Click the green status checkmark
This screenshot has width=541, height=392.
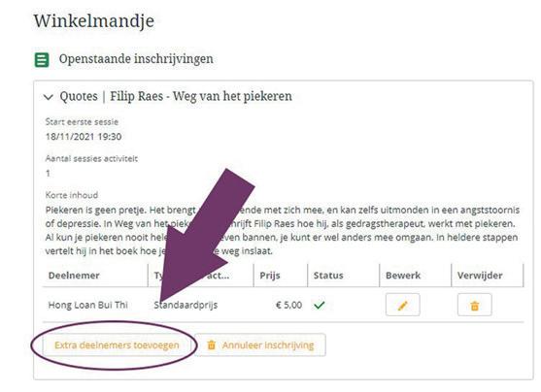tap(320, 305)
